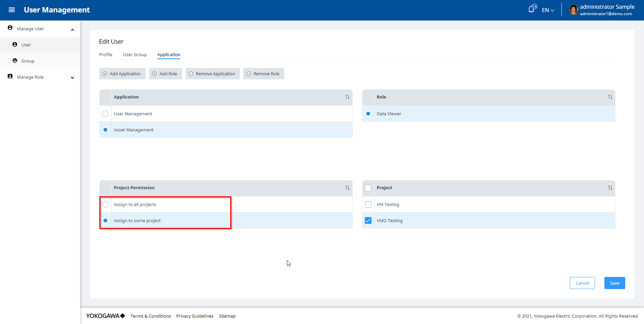Screen dimensions: 644x324
Task: Save the user changes
Action: [614, 283]
